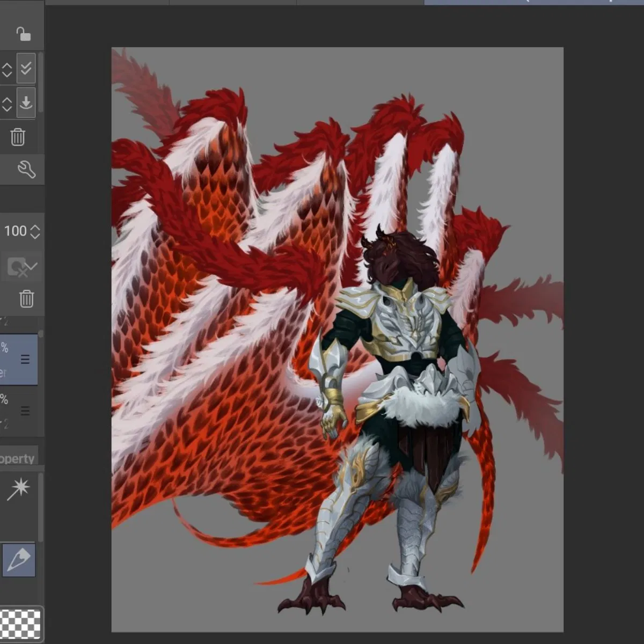644x644 pixels.
Task: Open settings with the wrench icon
Action: pyautogui.click(x=26, y=170)
